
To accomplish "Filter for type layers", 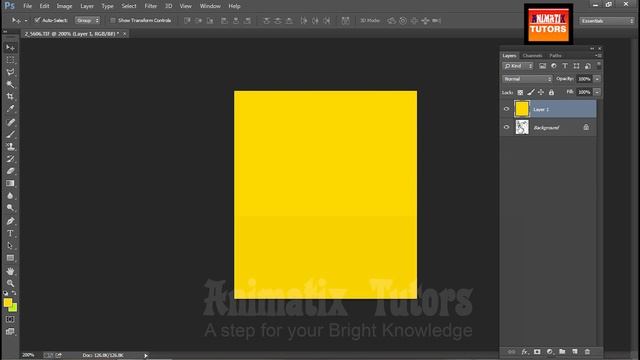I will [565, 66].
